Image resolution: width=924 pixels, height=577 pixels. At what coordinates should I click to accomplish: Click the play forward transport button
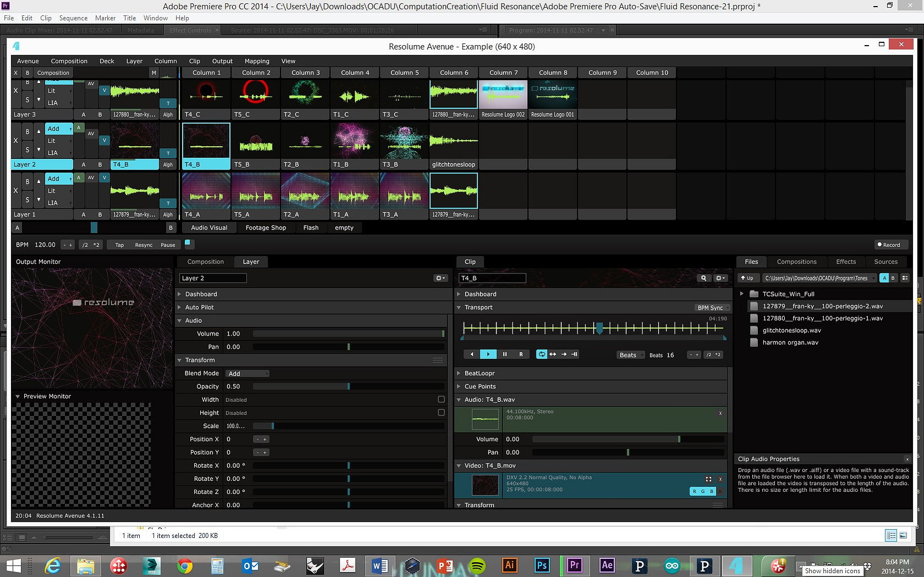coord(488,354)
